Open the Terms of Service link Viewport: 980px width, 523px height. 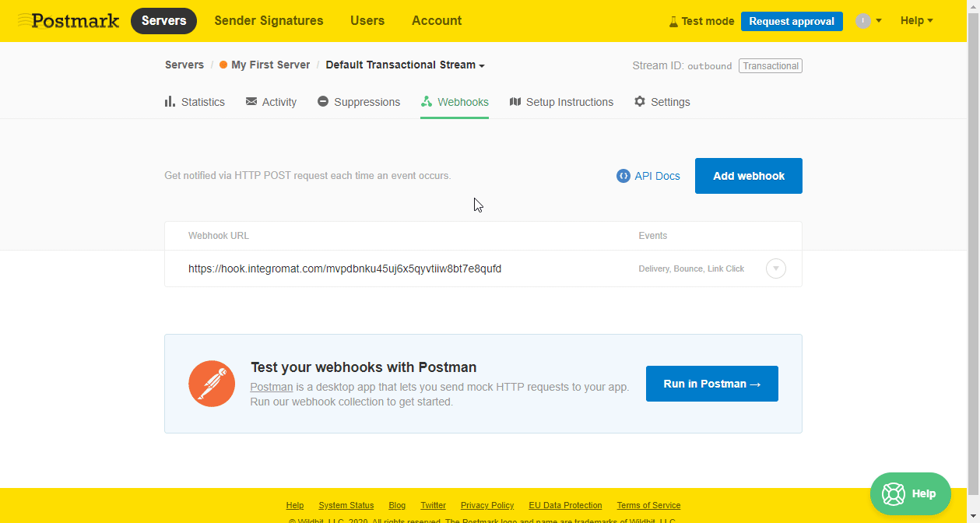click(648, 505)
